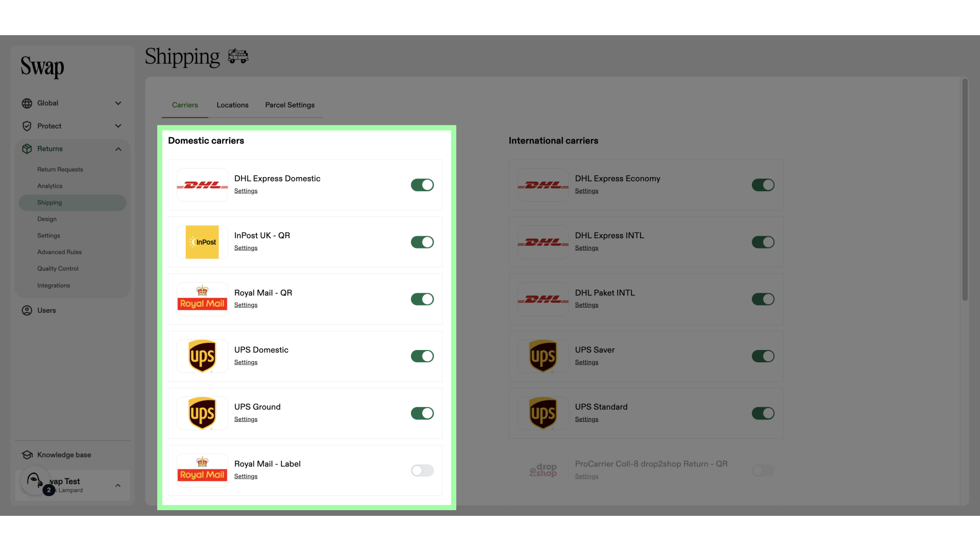The height and width of the screenshot is (551, 980).
Task: Toggle off UPS Standard carrier
Action: [x=763, y=413]
